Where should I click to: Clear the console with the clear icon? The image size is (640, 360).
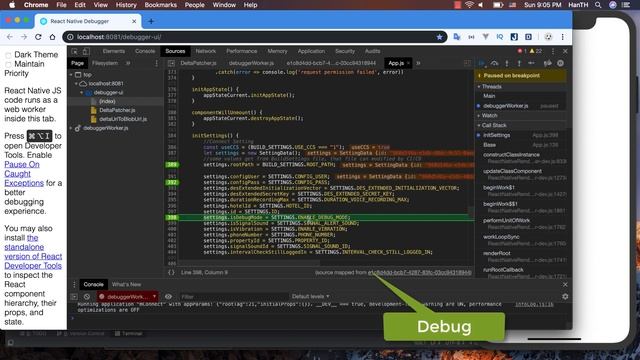87,297
